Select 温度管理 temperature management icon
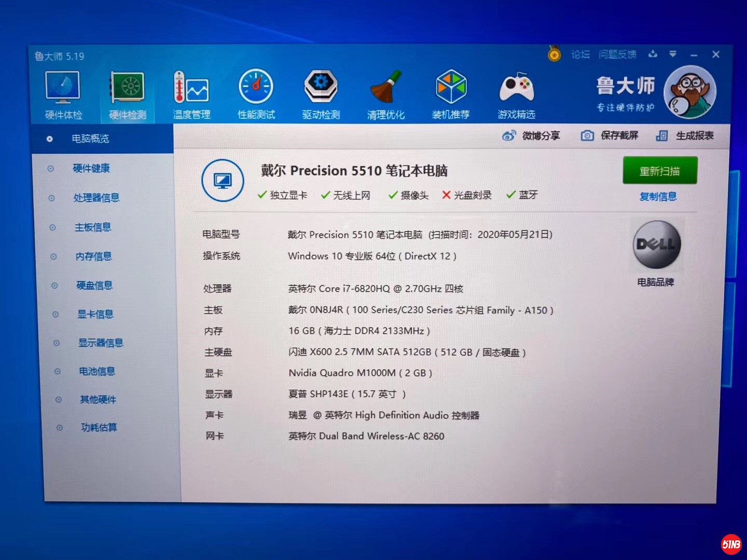The width and height of the screenshot is (747, 560). (191, 93)
